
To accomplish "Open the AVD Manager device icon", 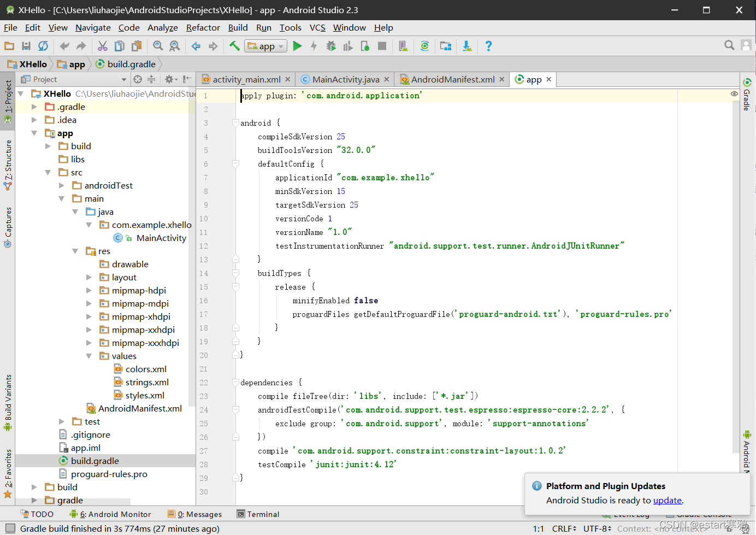I will click(x=403, y=46).
